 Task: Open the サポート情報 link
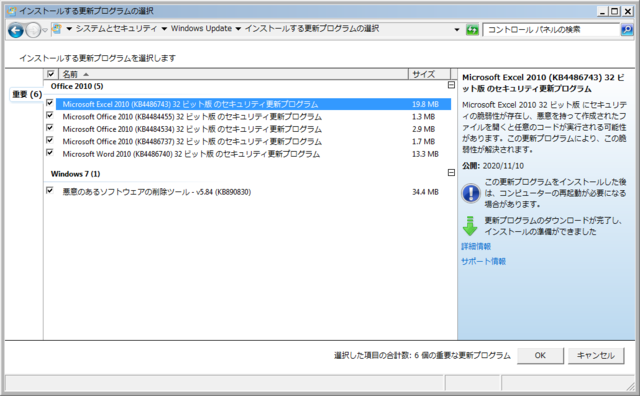coord(483,261)
